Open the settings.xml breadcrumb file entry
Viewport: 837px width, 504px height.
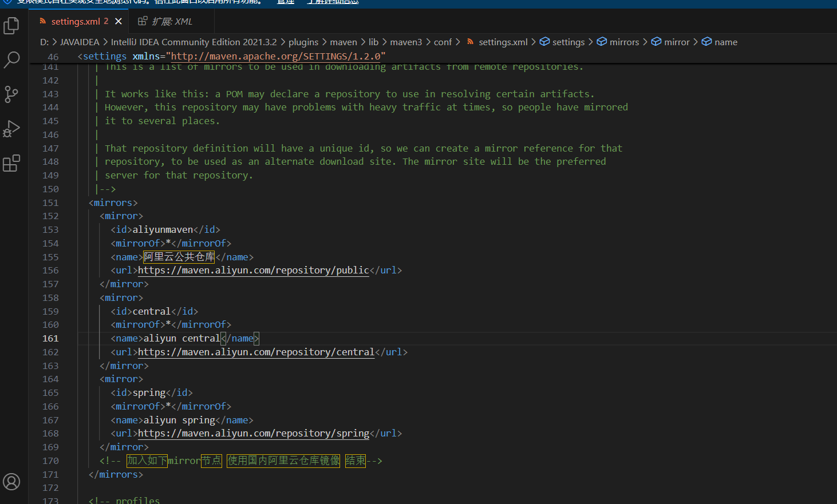click(x=497, y=42)
